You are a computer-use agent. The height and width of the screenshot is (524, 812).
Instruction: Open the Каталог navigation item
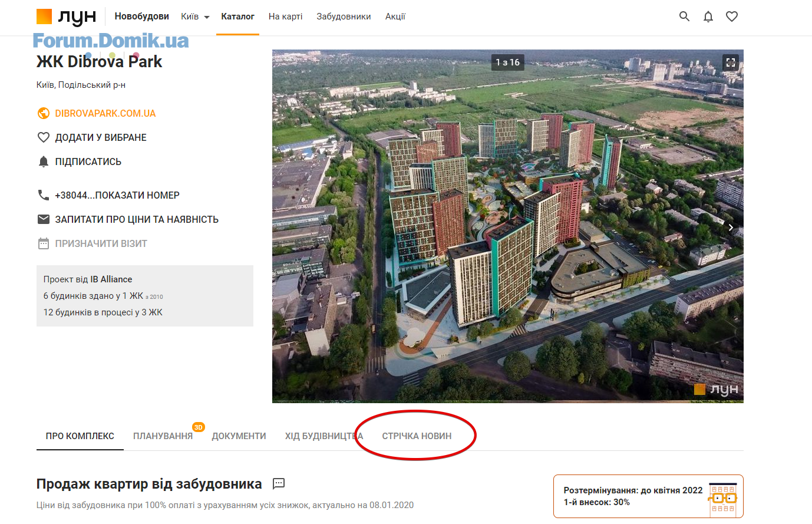click(237, 17)
